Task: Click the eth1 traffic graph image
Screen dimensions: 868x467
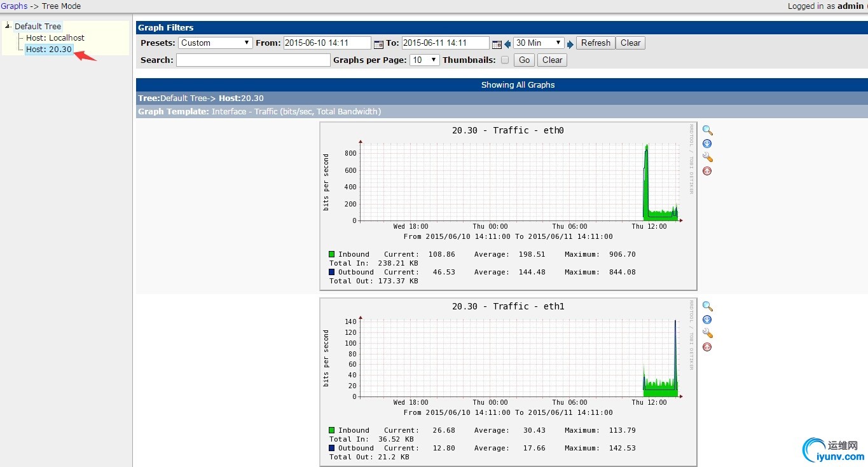Action: pos(508,382)
